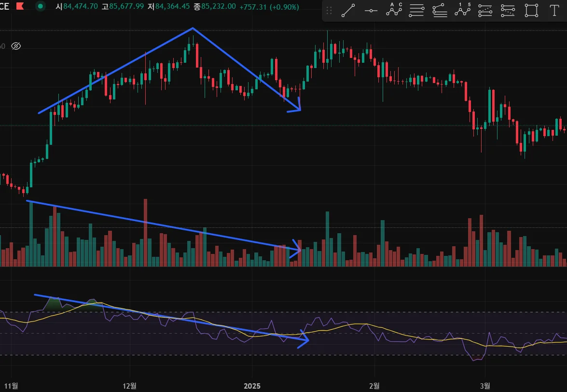Select the Text annotation tool
567x392 pixels.
click(554, 11)
